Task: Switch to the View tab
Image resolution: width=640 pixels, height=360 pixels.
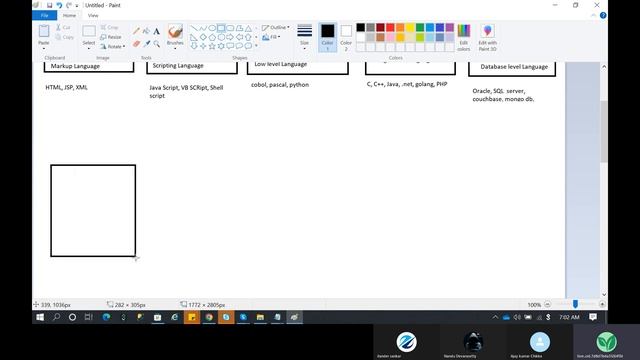Action: pyautogui.click(x=93, y=16)
